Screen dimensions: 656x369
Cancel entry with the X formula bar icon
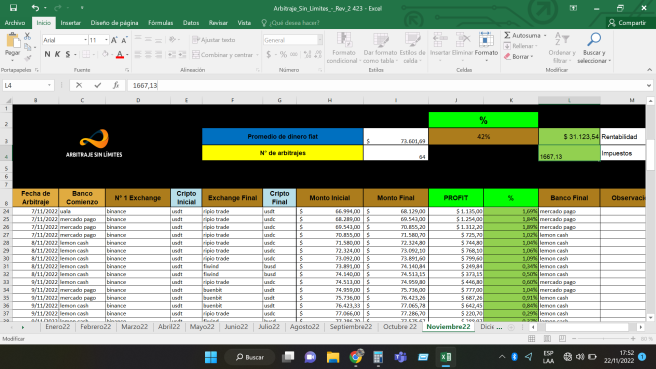click(x=79, y=85)
